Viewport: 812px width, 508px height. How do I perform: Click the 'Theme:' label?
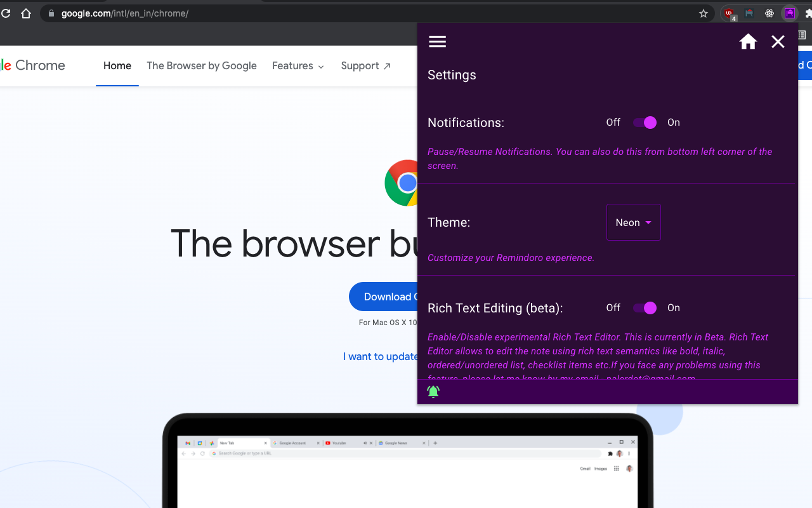click(449, 222)
